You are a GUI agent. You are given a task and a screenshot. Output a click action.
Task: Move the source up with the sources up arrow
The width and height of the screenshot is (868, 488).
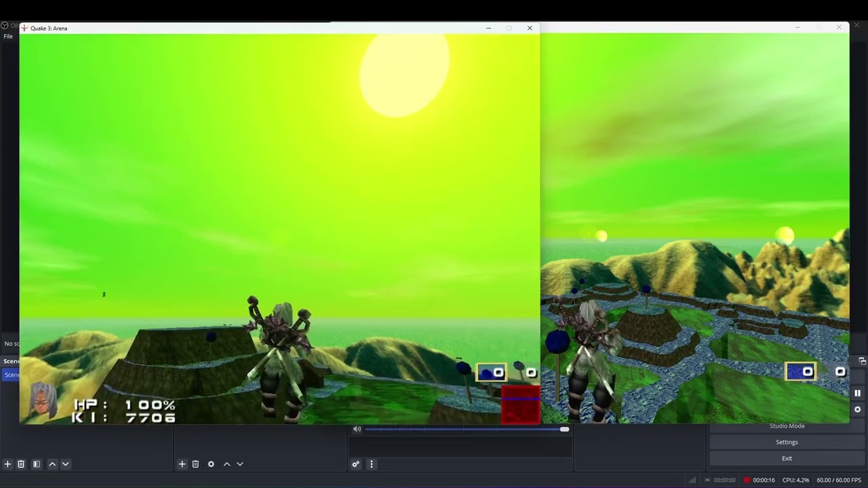pos(226,464)
